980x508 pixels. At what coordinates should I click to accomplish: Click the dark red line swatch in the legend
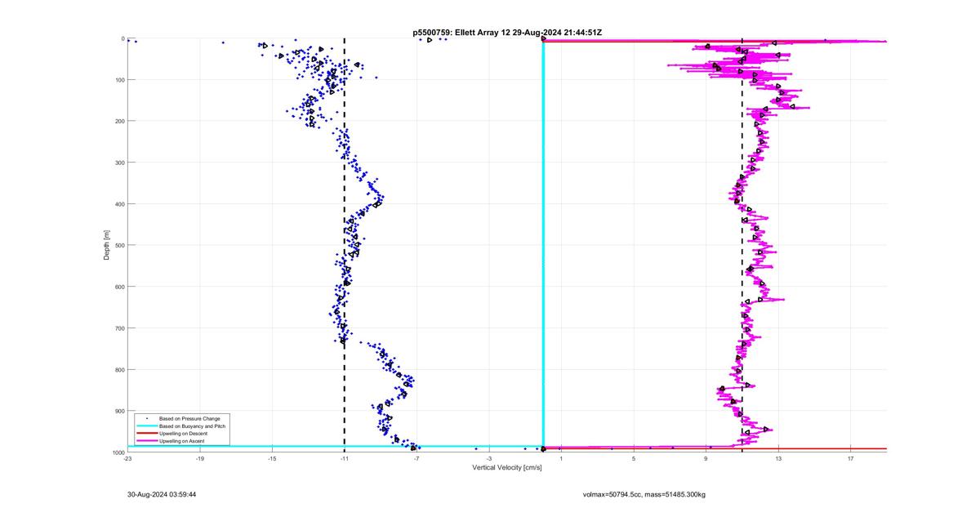pos(146,434)
